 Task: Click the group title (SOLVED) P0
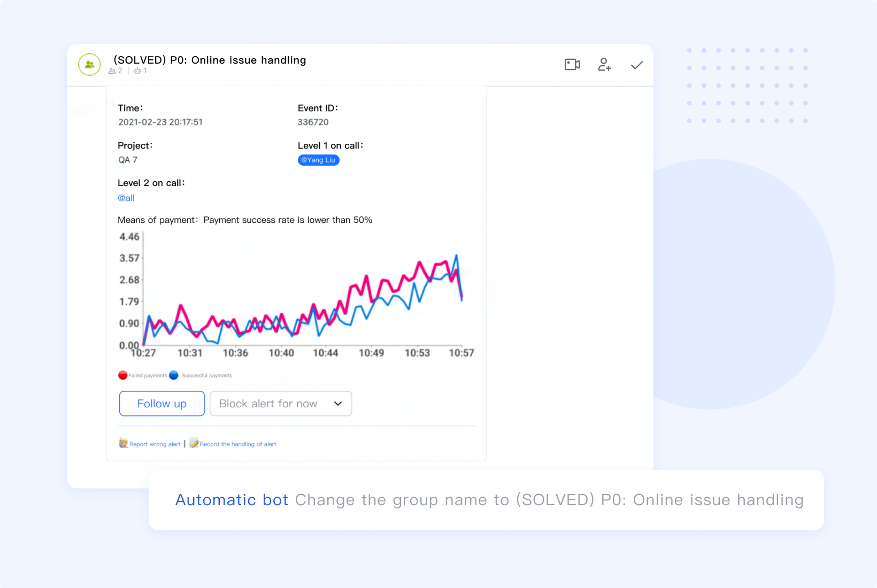click(x=210, y=60)
